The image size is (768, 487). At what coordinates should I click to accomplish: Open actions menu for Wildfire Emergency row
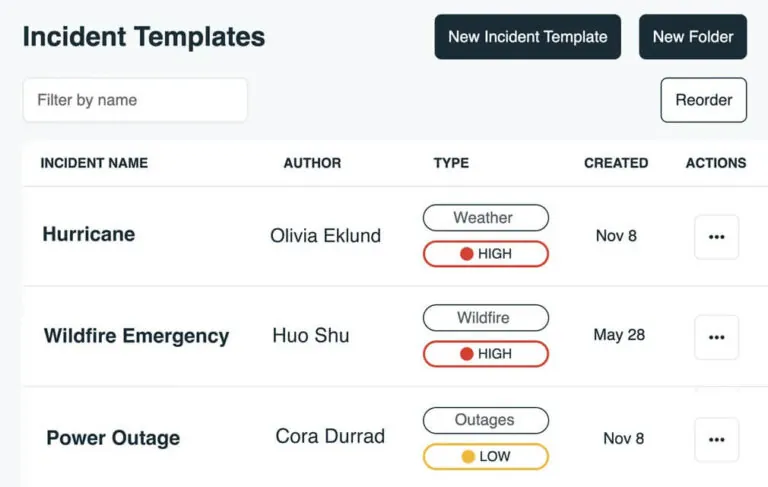tap(716, 337)
